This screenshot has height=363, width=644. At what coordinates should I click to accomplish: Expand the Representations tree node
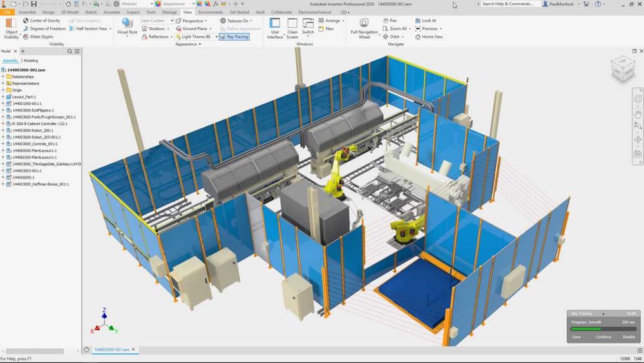coord(3,83)
